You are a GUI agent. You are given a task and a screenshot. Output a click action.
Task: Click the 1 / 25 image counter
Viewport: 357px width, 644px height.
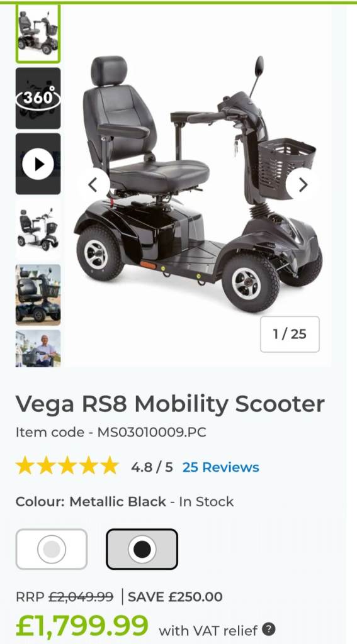290,335
